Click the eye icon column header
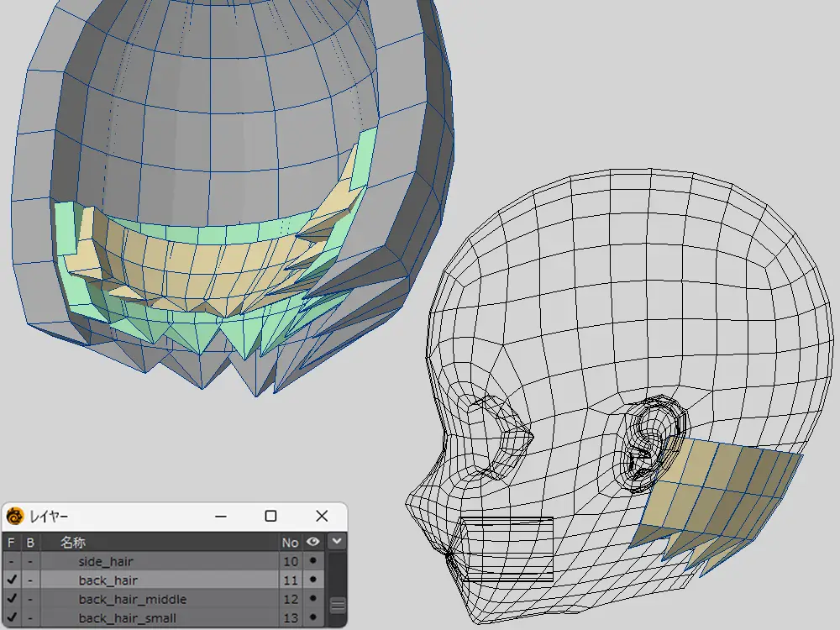Image resolution: width=840 pixels, height=630 pixels. (x=312, y=543)
